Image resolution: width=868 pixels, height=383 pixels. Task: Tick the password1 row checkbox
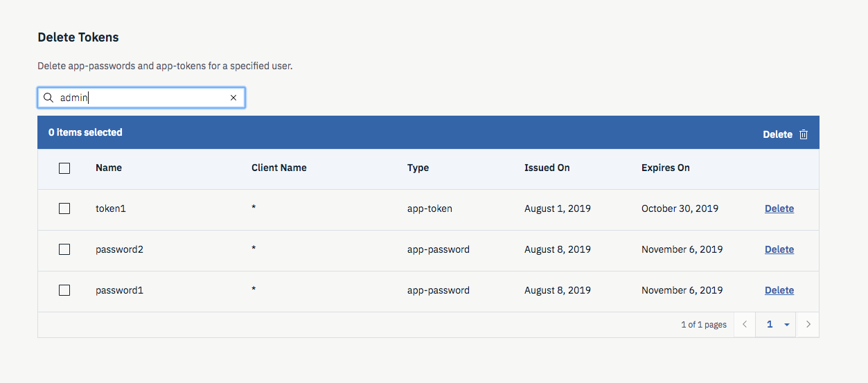click(x=64, y=290)
